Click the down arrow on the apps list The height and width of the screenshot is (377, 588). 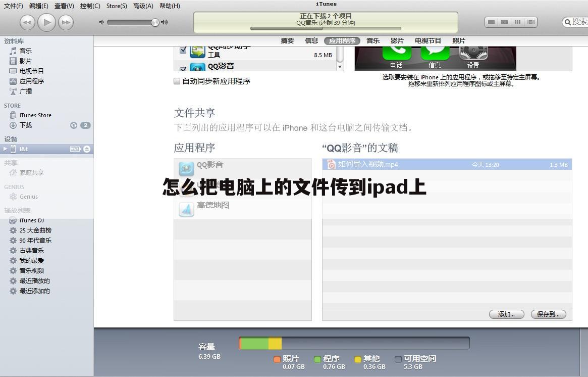[x=340, y=66]
